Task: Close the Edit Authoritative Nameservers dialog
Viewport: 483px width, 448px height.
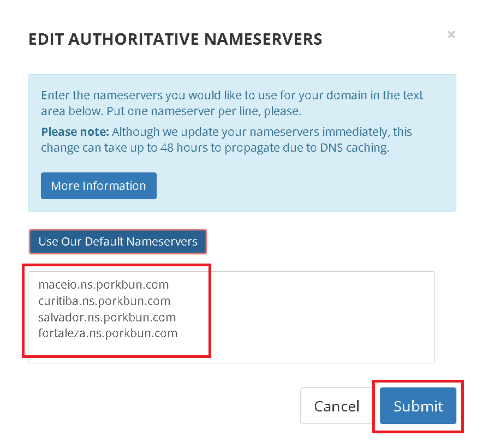Action: (x=451, y=34)
